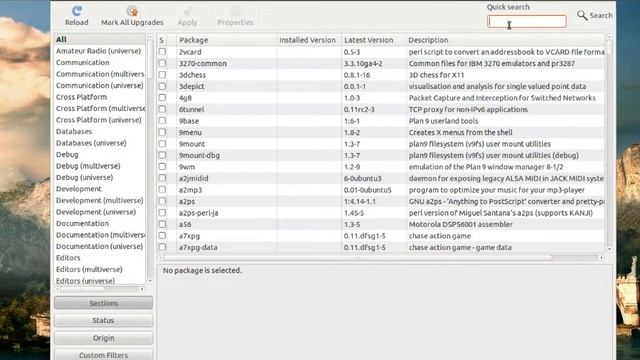Select the Debug section
Viewport: 640px width, 360px height.
tap(67, 154)
